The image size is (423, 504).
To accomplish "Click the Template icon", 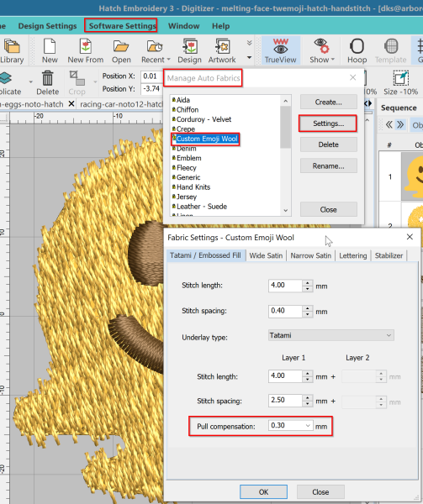I will pos(390,50).
